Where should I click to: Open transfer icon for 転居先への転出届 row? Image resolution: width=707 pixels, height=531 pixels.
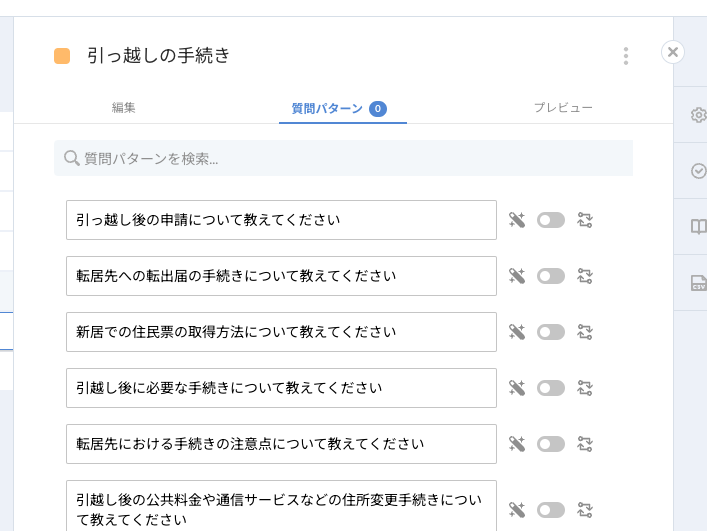(x=585, y=276)
